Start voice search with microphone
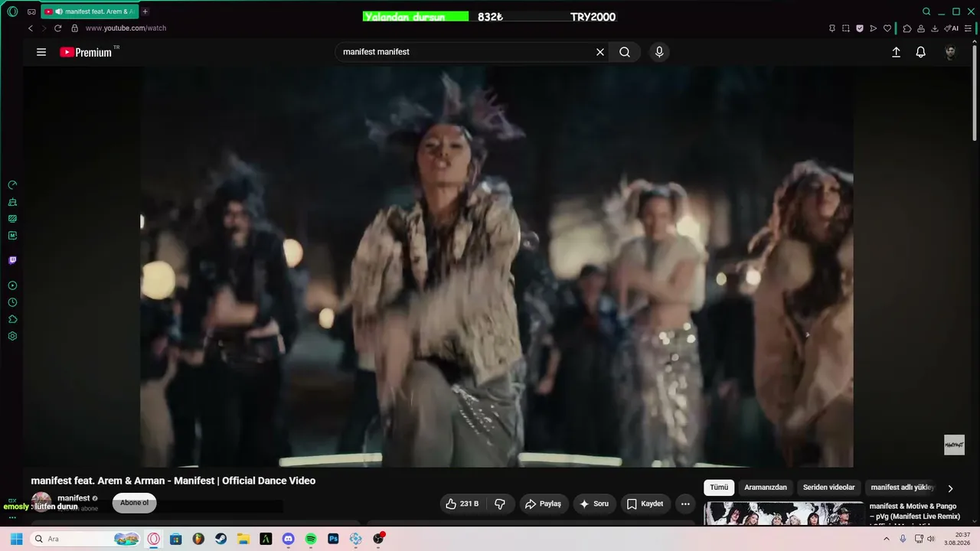Viewport: 980px width, 551px height. coord(659,52)
